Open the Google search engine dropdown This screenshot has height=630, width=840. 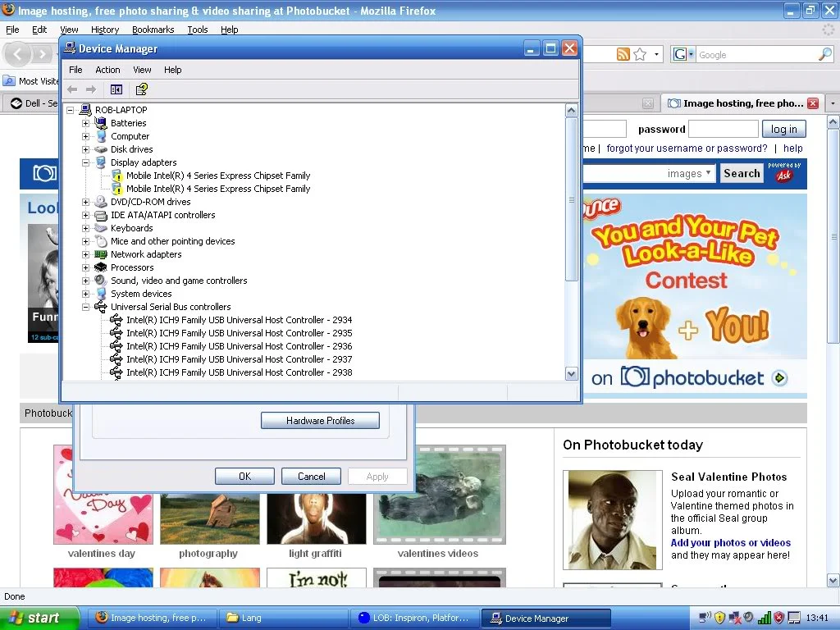point(683,54)
